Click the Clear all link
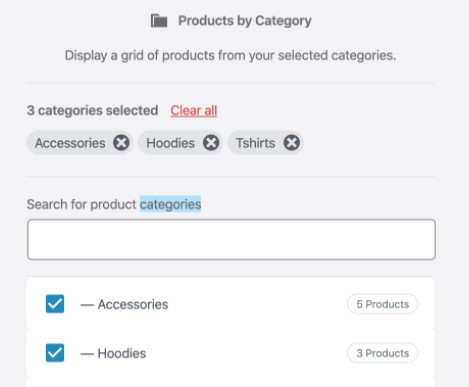The image size is (469, 387). coord(194,111)
